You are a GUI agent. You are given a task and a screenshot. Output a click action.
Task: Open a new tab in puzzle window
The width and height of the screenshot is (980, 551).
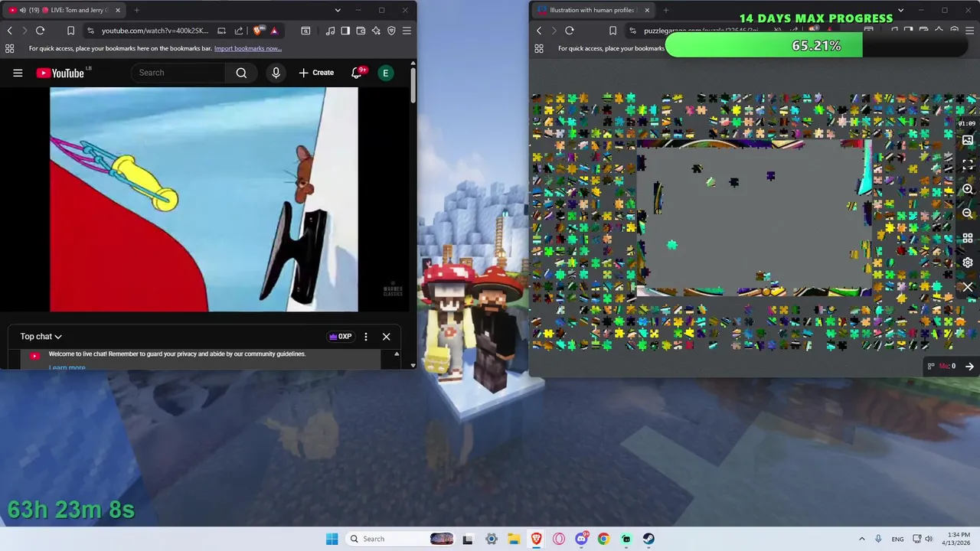[665, 10]
